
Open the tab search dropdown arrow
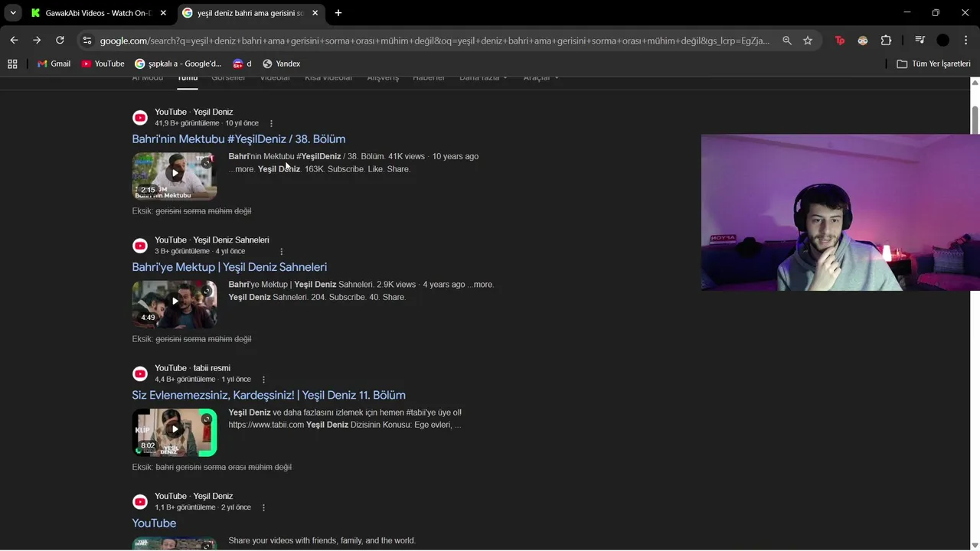click(x=13, y=13)
